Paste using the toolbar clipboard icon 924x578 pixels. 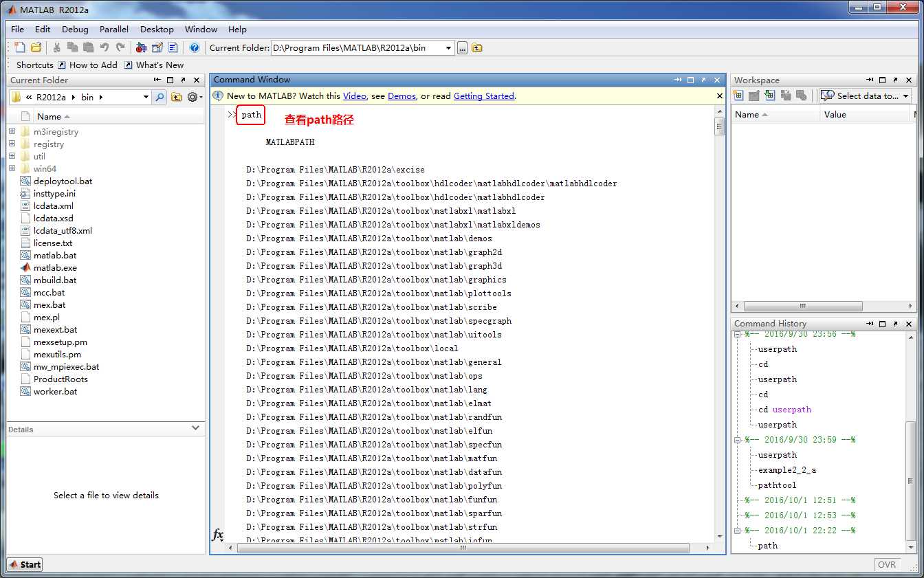(x=88, y=47)
